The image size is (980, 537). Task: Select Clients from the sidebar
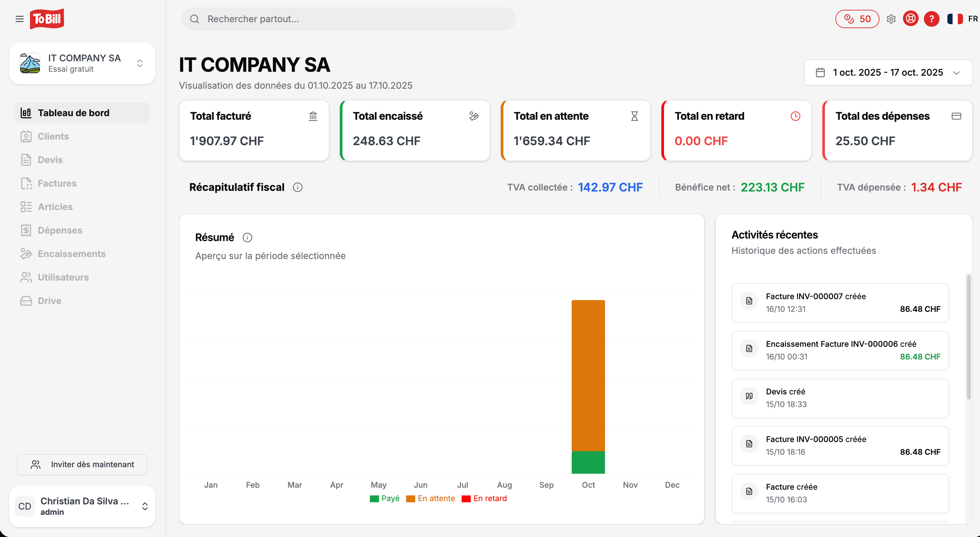(x=53, y=136)
